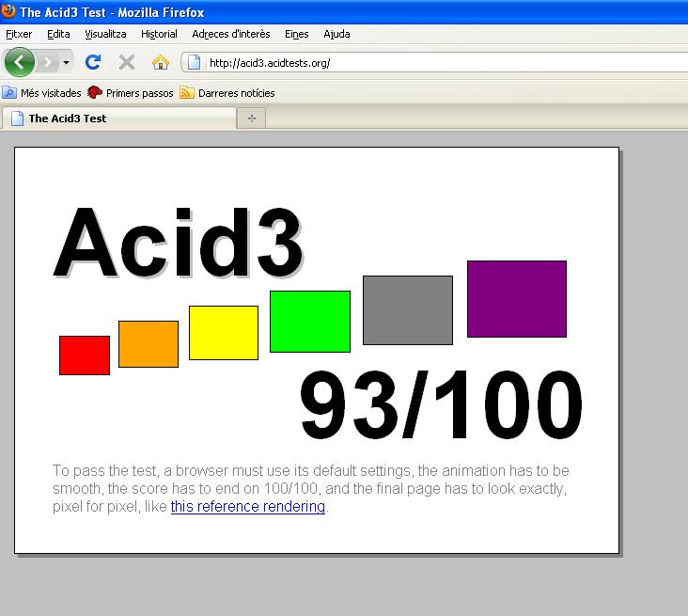This screenshot has width=688, height=616.
Task: Open the Eines menu
Action: coord(297,34)
